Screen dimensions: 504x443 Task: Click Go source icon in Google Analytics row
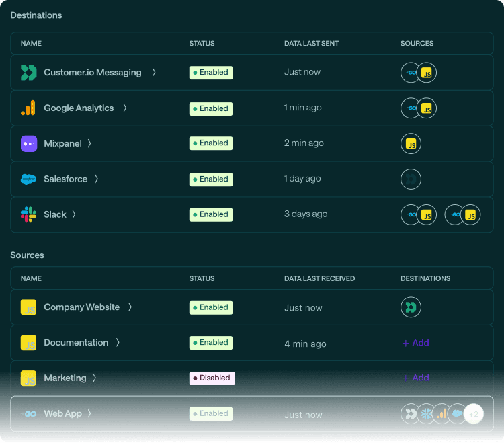[x=409, y=108]
